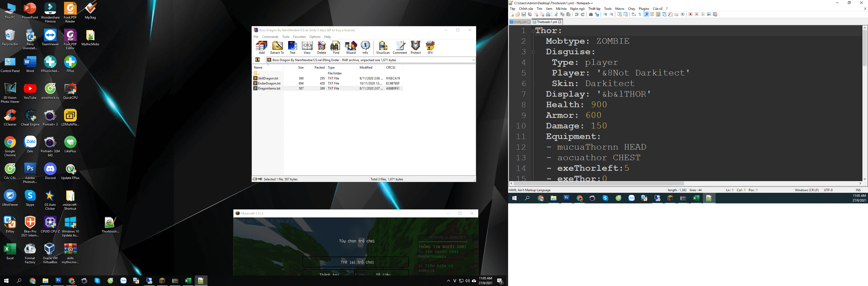Click Notepad++ find binoculars icon
The image size is (868, 286).
(x=591, y=15)
